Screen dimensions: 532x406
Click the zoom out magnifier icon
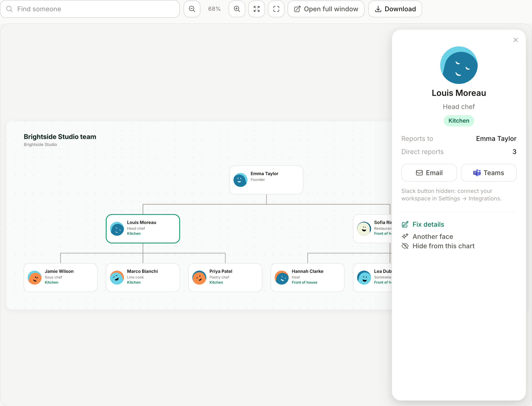192,9
